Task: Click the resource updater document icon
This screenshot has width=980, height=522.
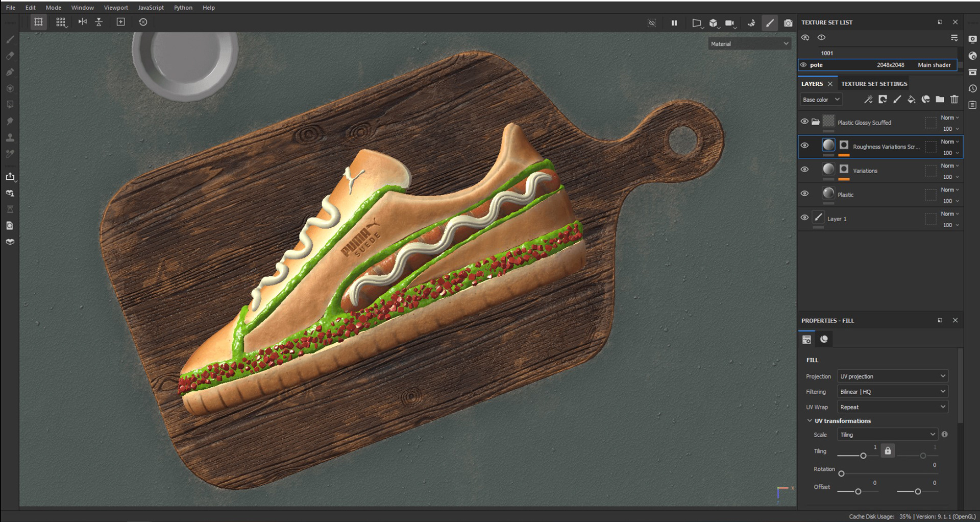Action: [x=10, y=225]
